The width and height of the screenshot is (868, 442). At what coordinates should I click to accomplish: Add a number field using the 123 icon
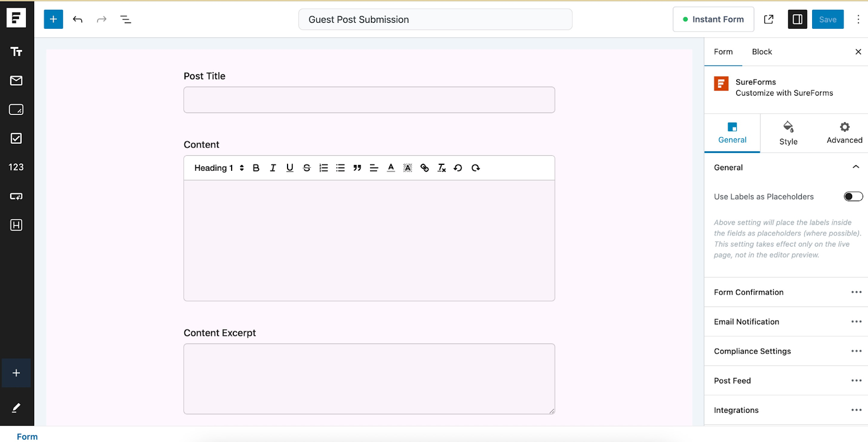(16, 166)
